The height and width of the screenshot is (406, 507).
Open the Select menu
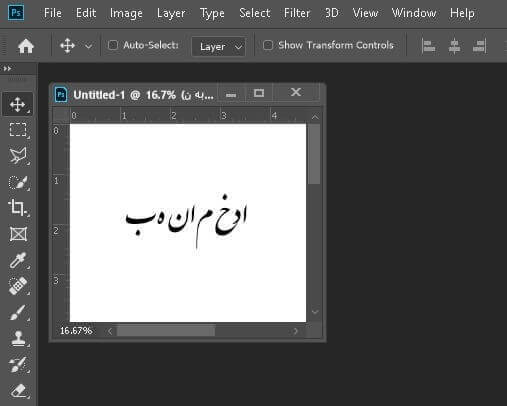click(x=254, y=13)
